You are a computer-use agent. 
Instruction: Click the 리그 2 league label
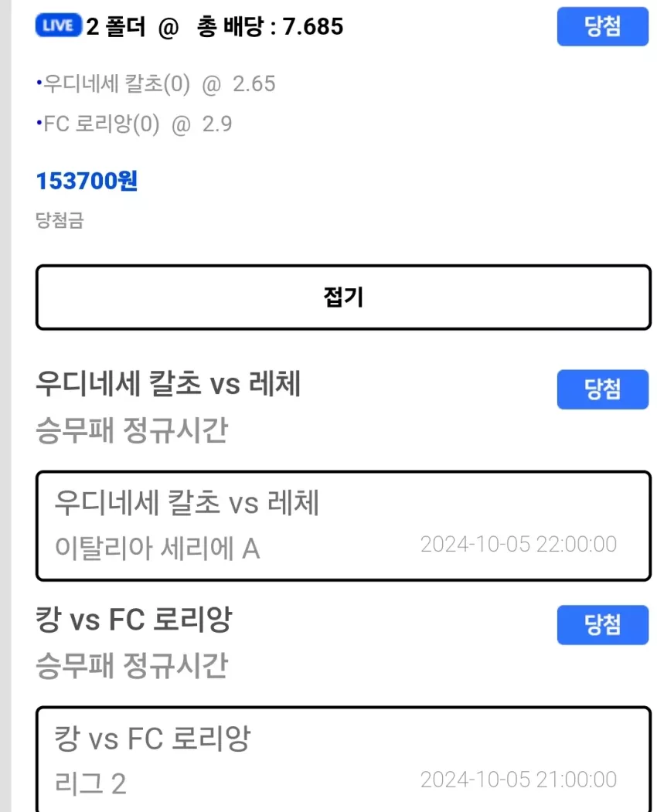tap(90, 783)
